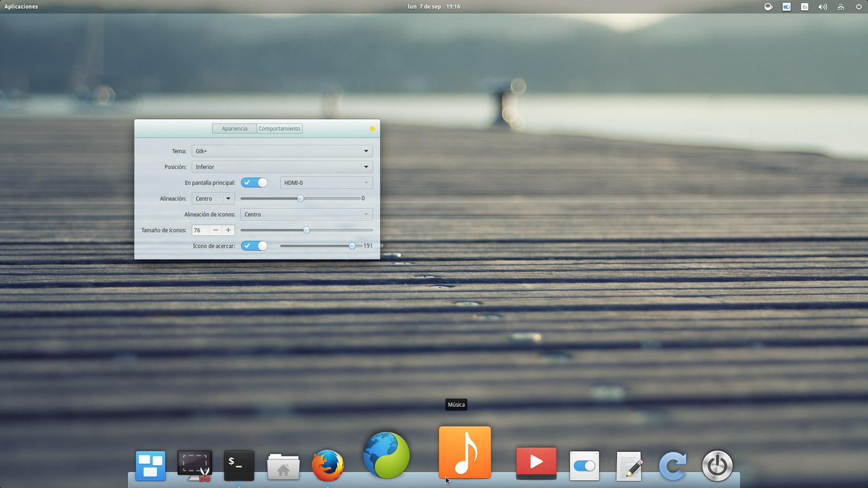Open the sound volume indicator

coord(822,7)
